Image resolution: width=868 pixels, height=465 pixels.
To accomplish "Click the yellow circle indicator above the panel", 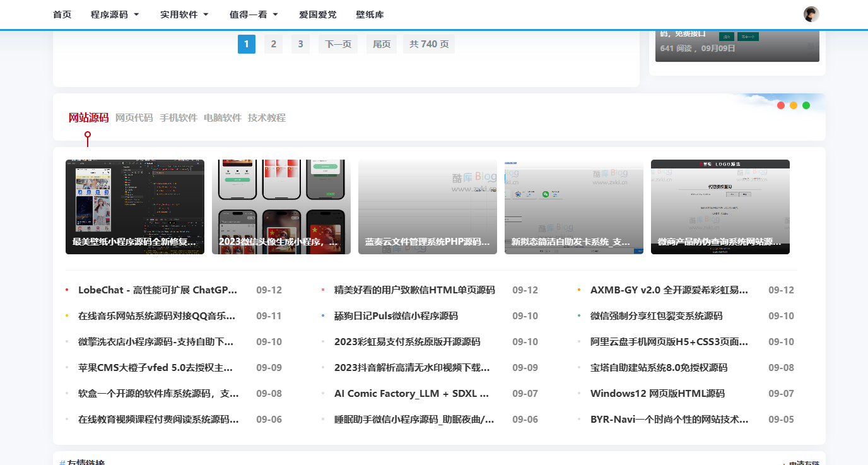I will coord(794,106).
